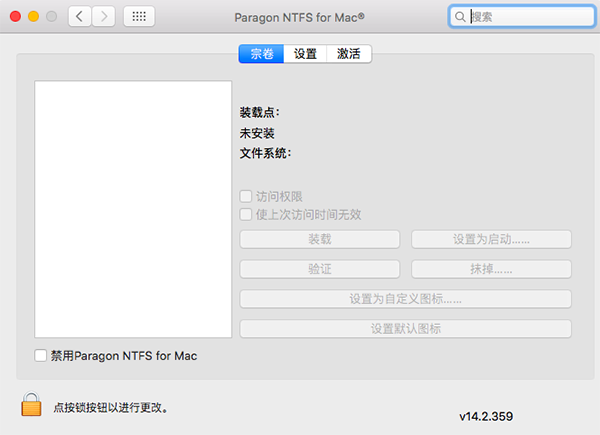Click the 文件系统 label

(x=265, y=153)
